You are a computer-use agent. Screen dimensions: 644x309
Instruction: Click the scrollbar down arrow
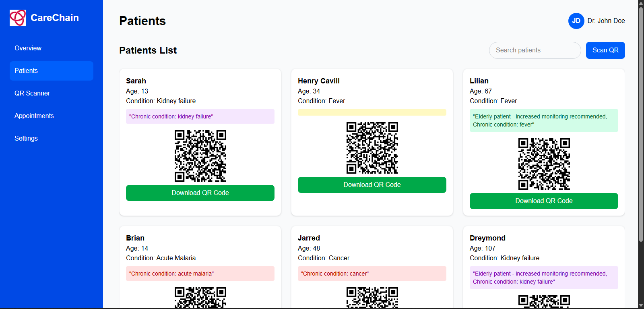coord(641,305)
